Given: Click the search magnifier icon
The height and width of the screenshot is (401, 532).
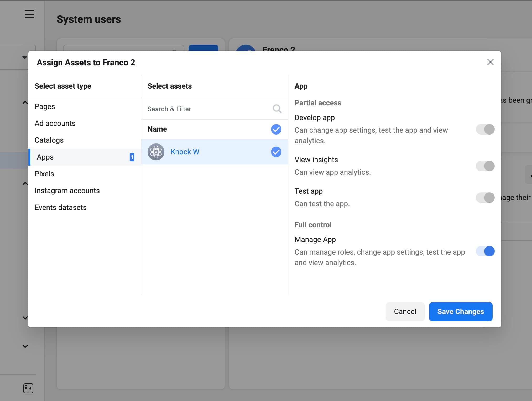Looking at the screenshot, I should click(277, 109).
